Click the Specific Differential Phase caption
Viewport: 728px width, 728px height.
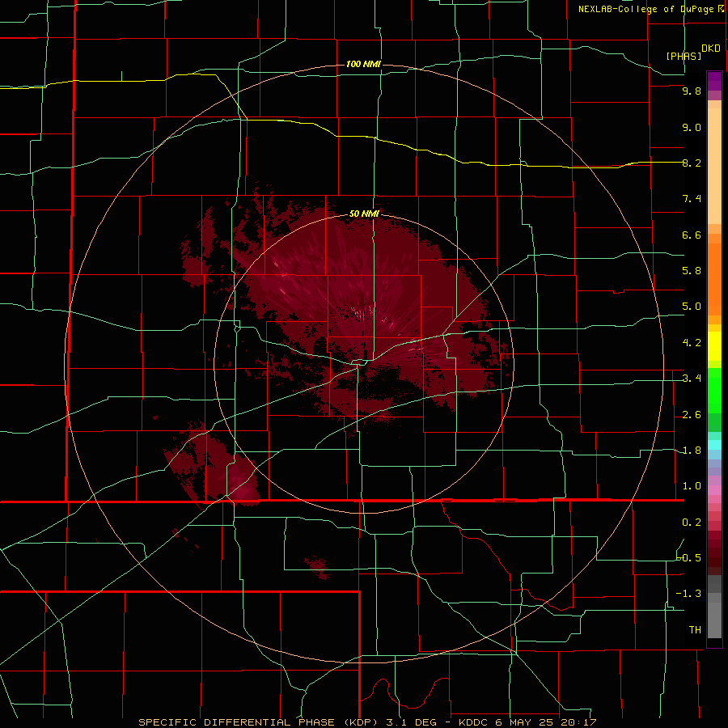coord(367,722)
